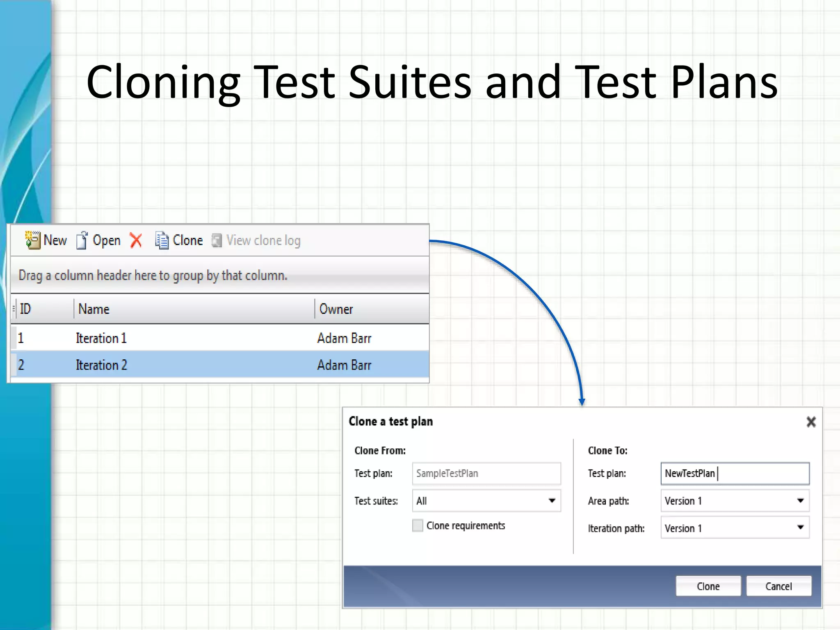
Task: Click Adam Barr in the Iteration 2 row
Action: coord(344,365)
